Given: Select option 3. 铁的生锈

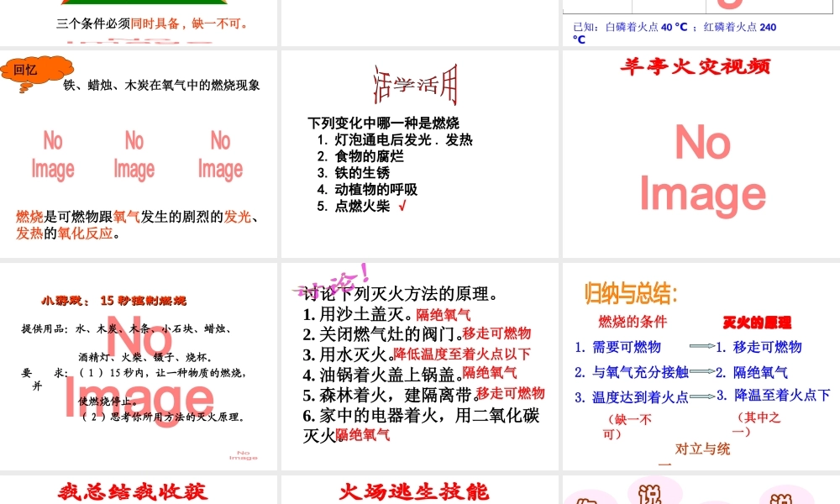Looking at the screenshot, I should [x=354, y=173].
